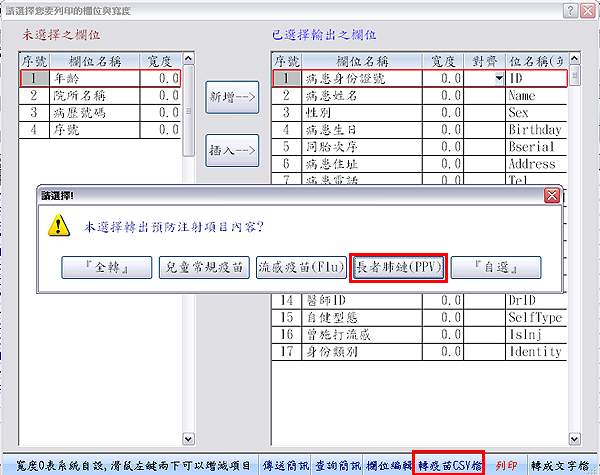Click the help question mark button
This screenshot has height=475, width=600.
pyautogui.click(x=569, y=10)
